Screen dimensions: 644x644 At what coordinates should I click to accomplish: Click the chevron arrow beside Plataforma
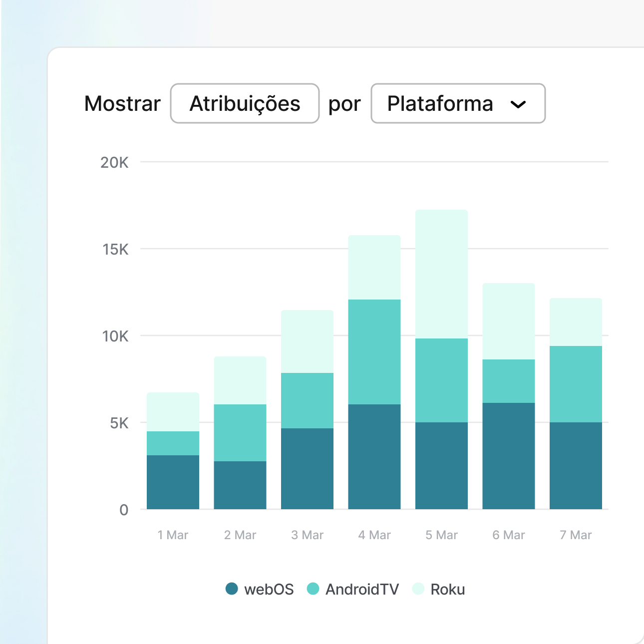tap(518, 104)
